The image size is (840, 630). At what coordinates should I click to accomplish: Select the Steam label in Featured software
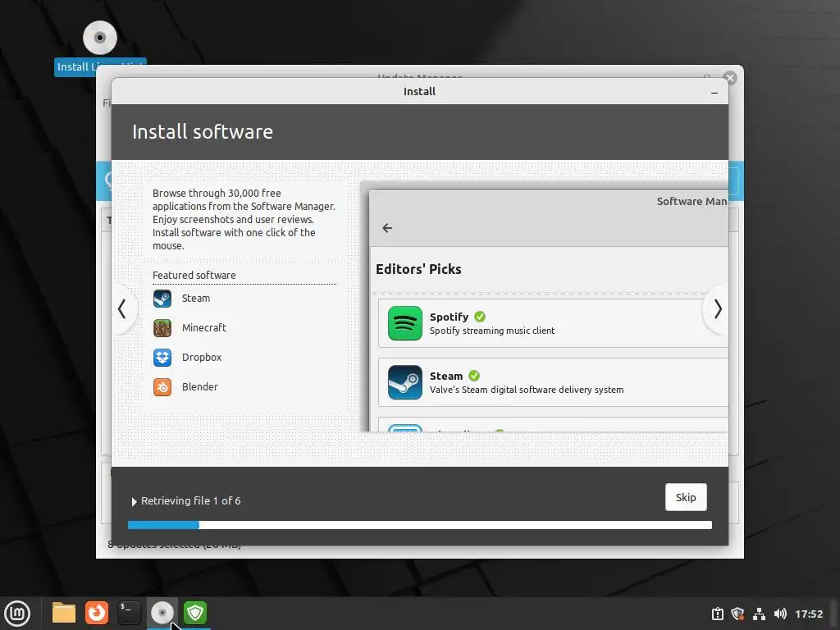(x=196, y=299)
